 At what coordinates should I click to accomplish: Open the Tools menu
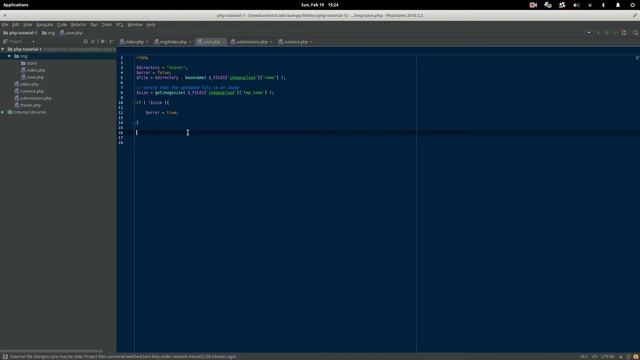pos(107,25)
